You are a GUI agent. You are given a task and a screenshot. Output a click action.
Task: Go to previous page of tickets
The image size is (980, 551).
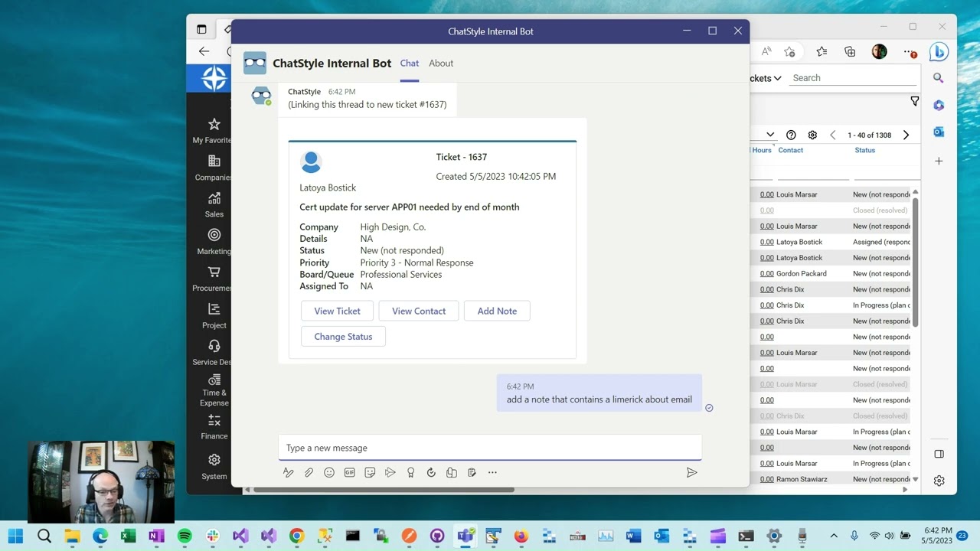pos(833,135)
